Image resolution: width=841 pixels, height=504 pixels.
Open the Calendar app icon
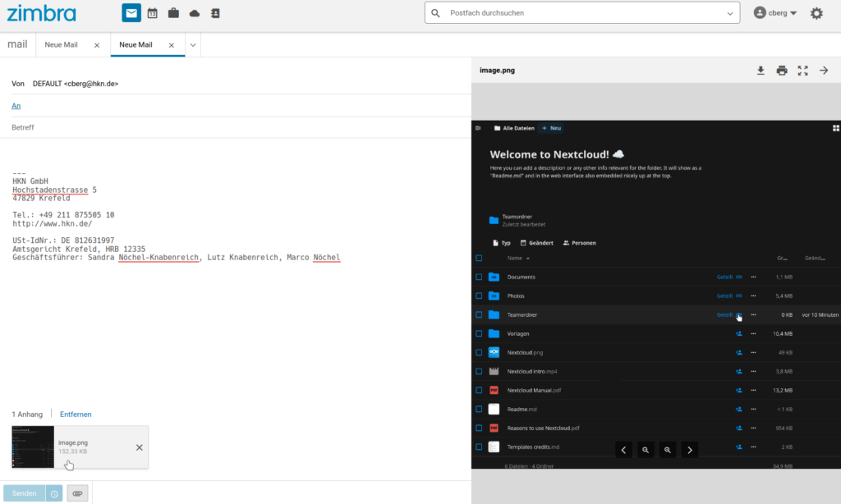point(153,13)
